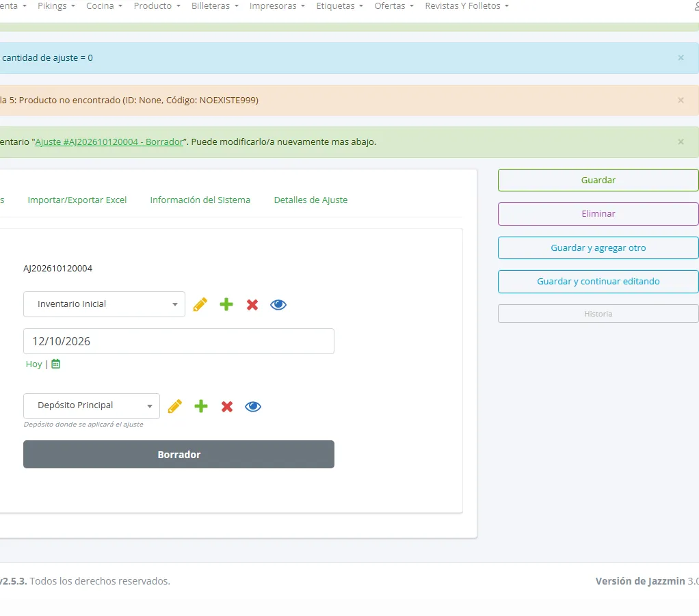Click Guardar y continuar editando

point(598,281)
